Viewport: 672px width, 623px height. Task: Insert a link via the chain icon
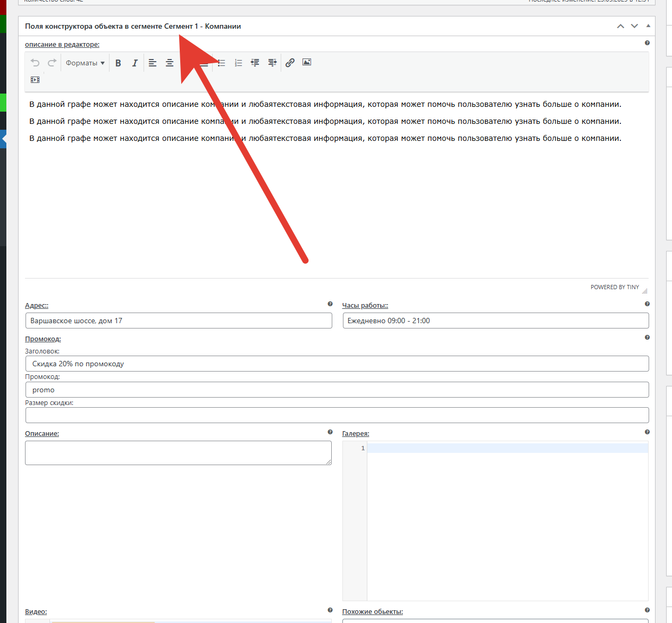(290, 63)
